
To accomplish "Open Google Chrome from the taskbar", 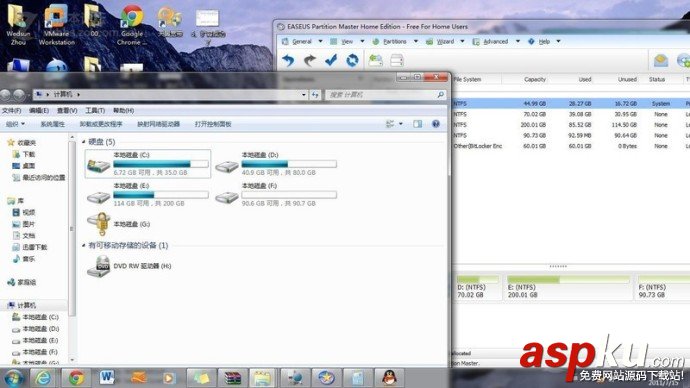I will click(x=76, y=377).
